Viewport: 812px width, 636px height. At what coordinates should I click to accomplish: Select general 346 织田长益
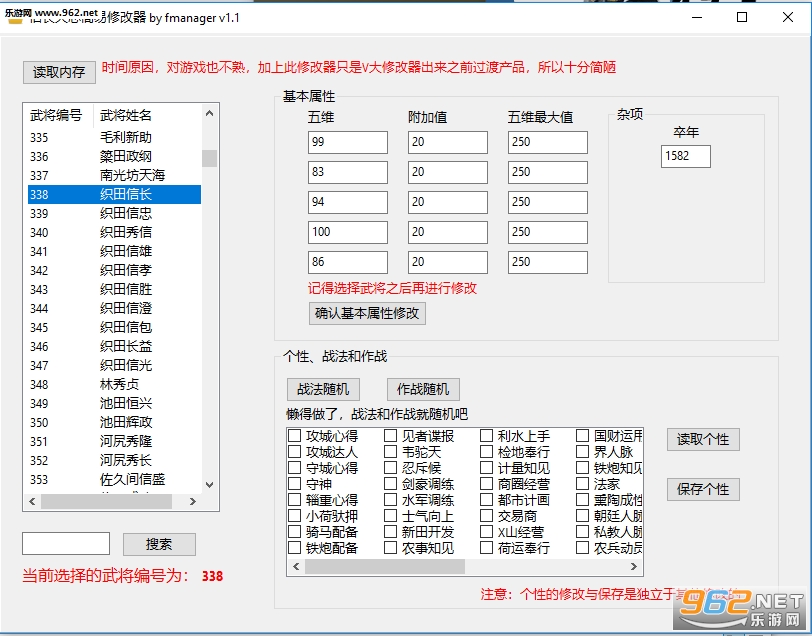click(114, 346)
